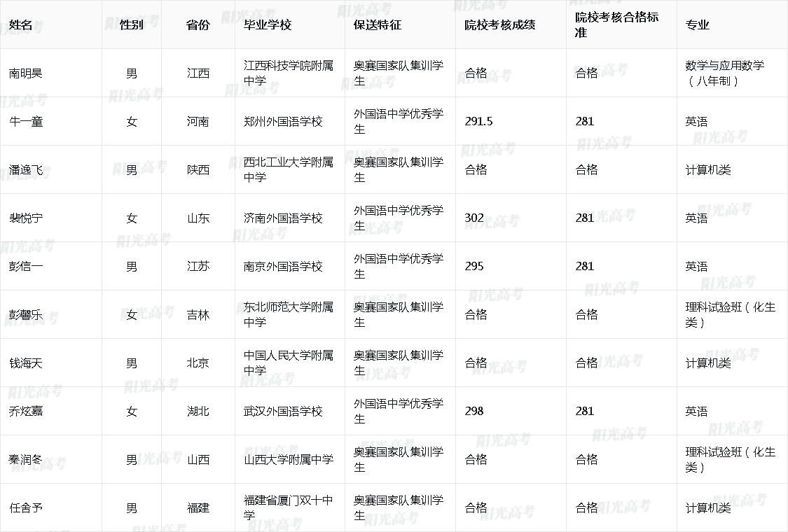Select the score cell 291.5

(478, 121)
